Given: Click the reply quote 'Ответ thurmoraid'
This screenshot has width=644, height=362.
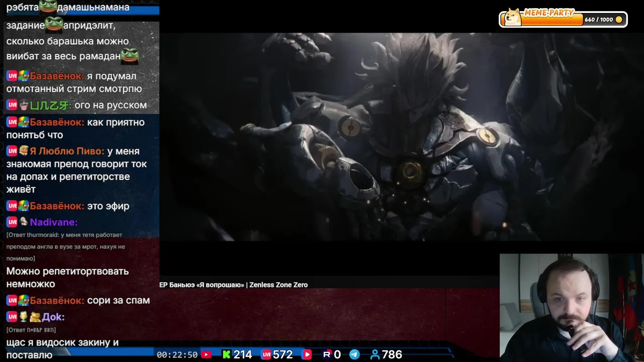Looking at the screenshot, I should [x=66, y=246].
